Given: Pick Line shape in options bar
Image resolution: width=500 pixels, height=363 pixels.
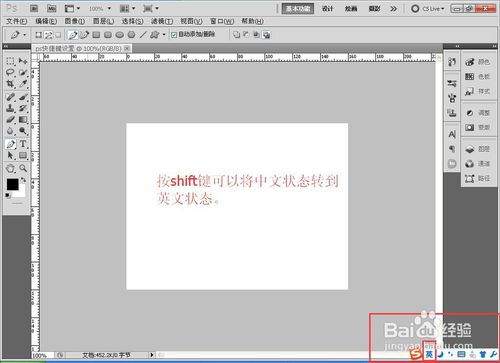Looking at the screenshot, I should (143, 35).
